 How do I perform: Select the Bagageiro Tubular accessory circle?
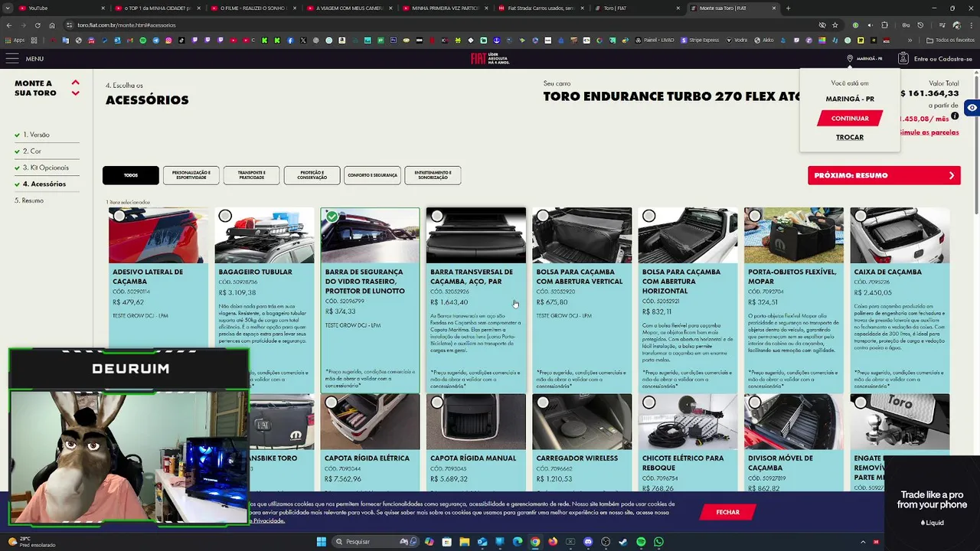[225, 216]
